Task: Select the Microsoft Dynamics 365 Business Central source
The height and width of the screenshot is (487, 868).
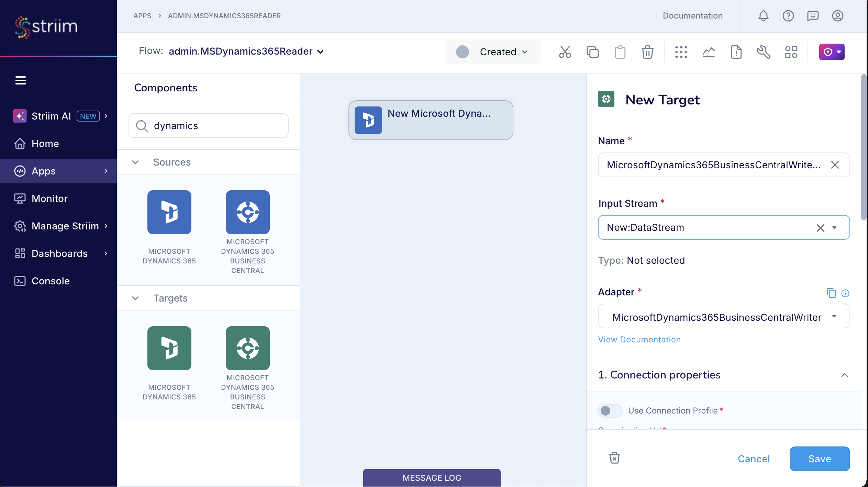Action: click(247, 212)
